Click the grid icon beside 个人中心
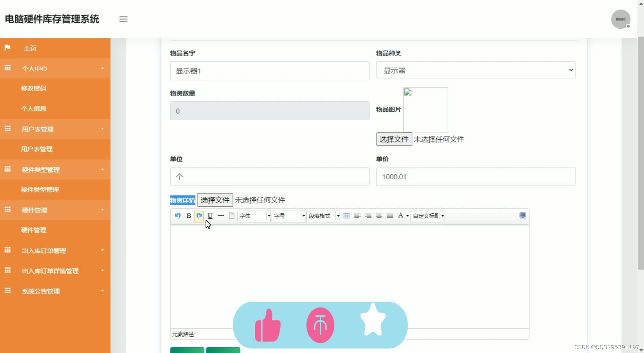The image size is (644, 353). tap(8, 68)
